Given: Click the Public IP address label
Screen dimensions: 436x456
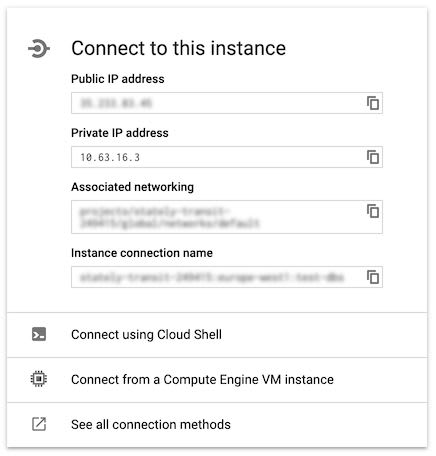Looking at the screenshot, I should point(118,79).
